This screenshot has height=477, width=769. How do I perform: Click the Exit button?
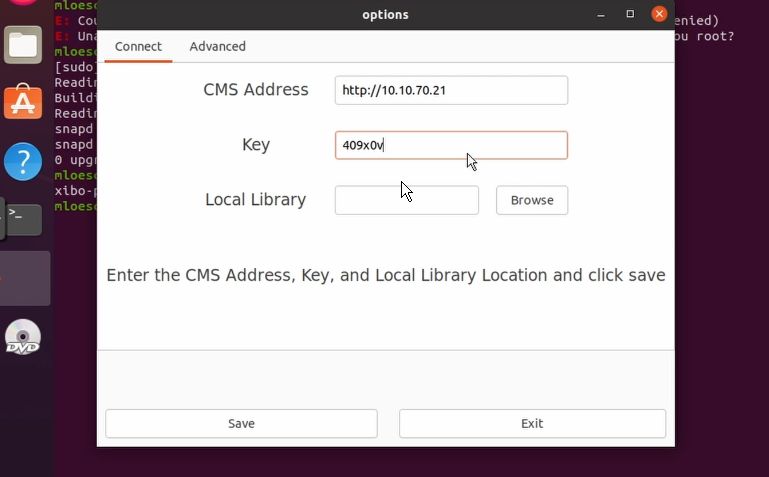[532, 423]
